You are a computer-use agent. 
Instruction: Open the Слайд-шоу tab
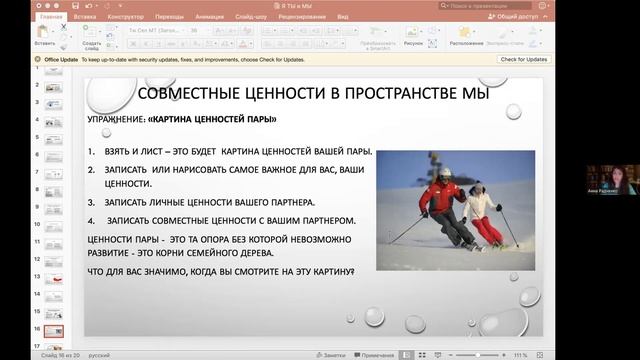tap(251, 17)
